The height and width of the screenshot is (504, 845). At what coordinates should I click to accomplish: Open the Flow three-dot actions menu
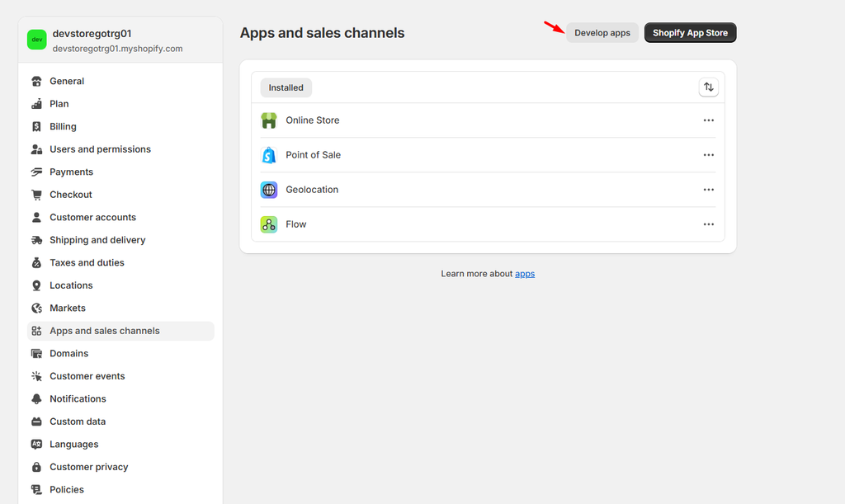708,224
